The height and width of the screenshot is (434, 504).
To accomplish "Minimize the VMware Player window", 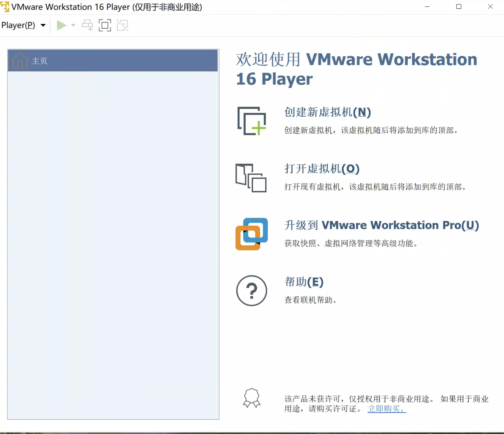I will [427, 7].
